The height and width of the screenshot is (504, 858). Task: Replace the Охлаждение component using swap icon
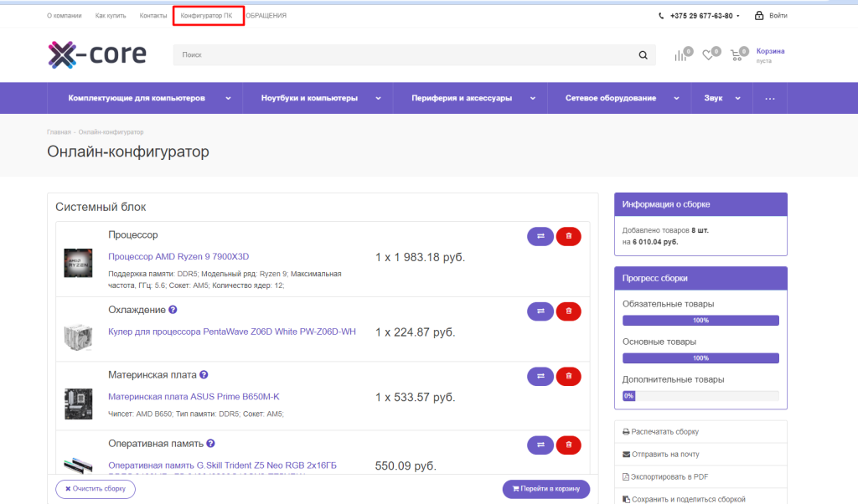click(540, 311)
